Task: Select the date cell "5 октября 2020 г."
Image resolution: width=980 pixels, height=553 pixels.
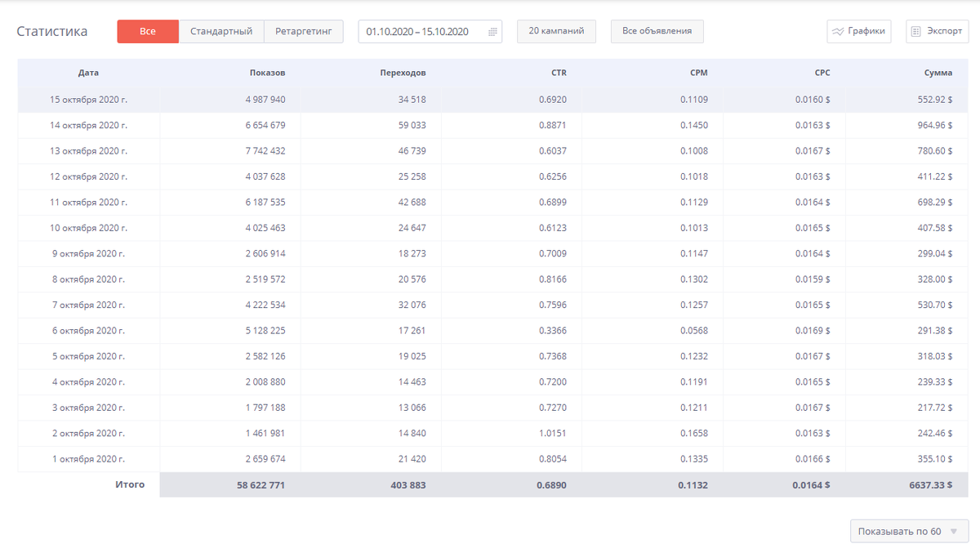Action: (88, 356)
